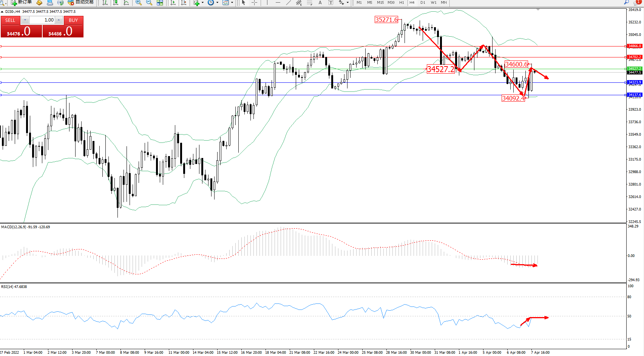Screen dimensions: 644x356
Task: Switch chart to candlestick display mode
Action: pyautogui.click(x=116, y=3)
